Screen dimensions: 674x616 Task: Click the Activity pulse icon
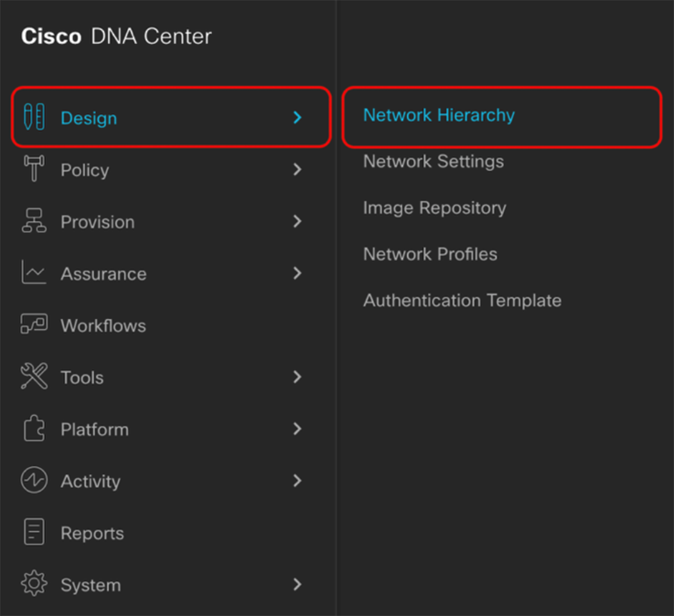tap(34, 480)
